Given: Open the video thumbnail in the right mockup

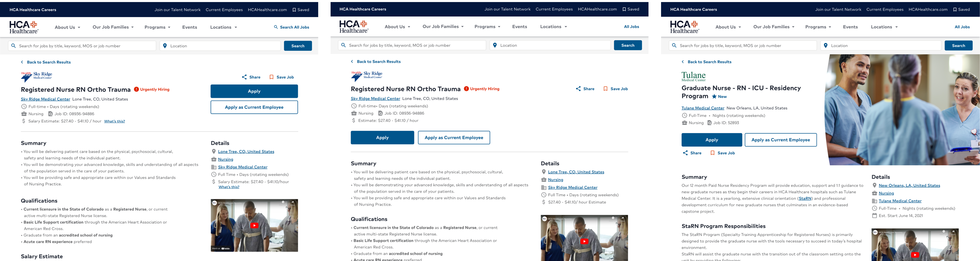Looking at the screenshot, I should pos(915,245).
